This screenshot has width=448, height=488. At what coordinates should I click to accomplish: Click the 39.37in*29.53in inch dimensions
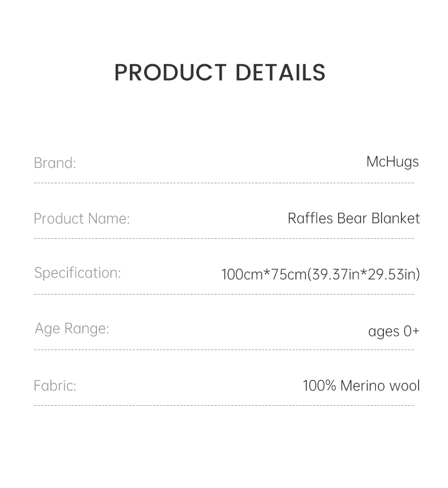(x=364, y=275)
